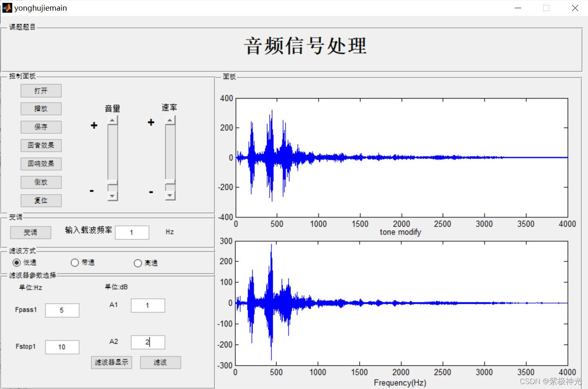Focus the A2 input field
The width and height of the screenshot is (588, 389).
(x=148, y=342)
